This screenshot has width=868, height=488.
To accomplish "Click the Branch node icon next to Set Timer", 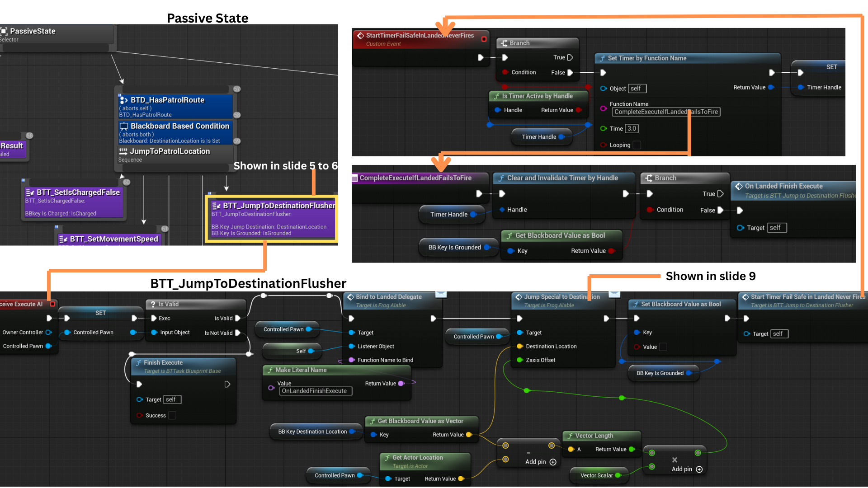I will pyautogui.click(x=504, y=43).
